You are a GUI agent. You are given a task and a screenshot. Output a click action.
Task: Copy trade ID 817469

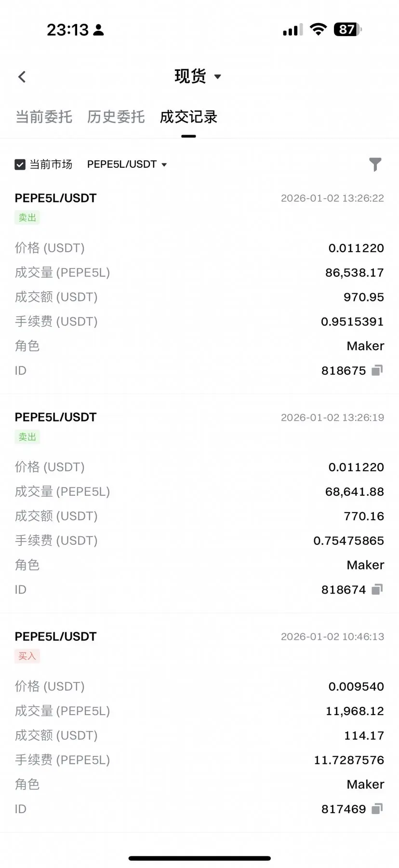377,809
